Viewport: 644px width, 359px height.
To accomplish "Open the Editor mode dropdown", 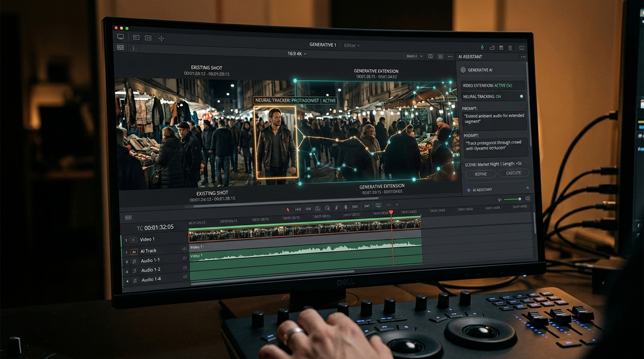I will tap(352, 45).
